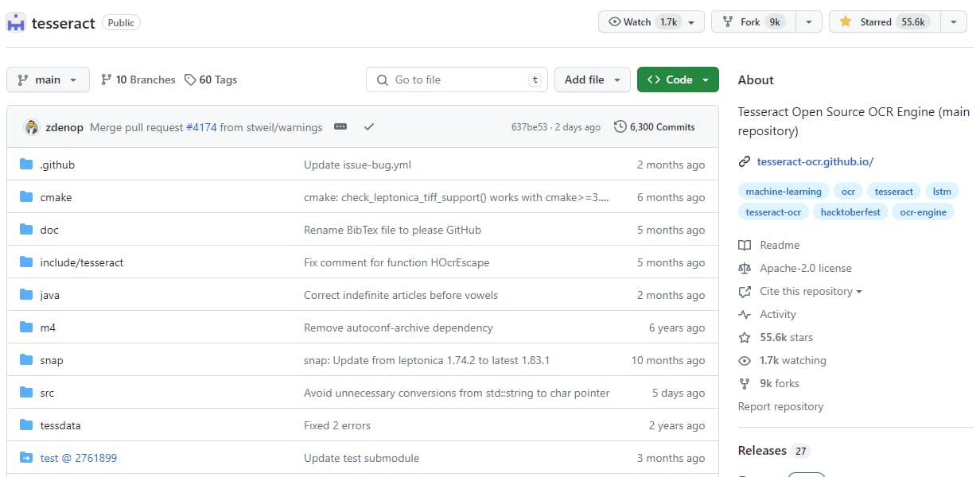Click the tesseract organization avatar icon
Image resolution: width=980 pixels, height=477 pixels.
pos(16,22)
